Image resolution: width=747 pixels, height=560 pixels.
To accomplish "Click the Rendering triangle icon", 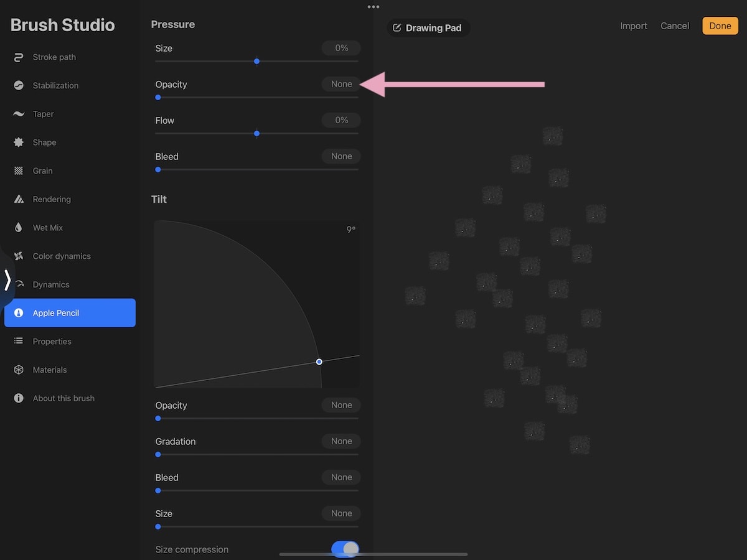I will [19, 199].
